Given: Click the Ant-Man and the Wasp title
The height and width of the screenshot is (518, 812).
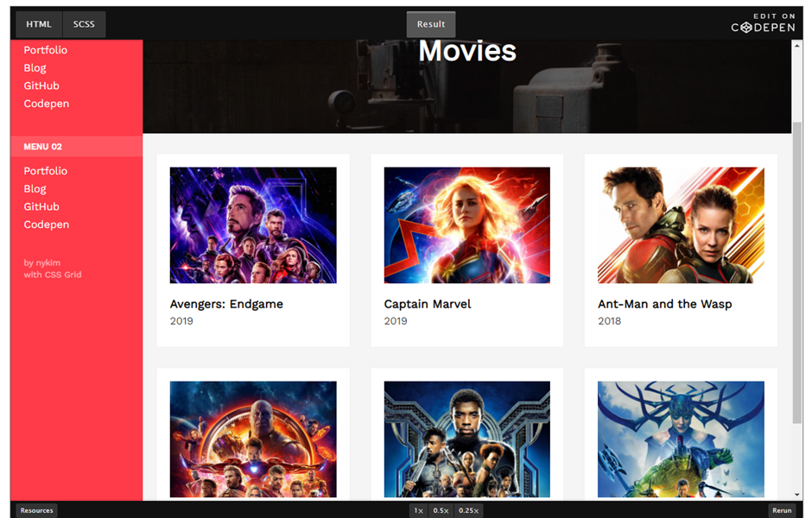Looking at the screenshot, I should 665,304.
